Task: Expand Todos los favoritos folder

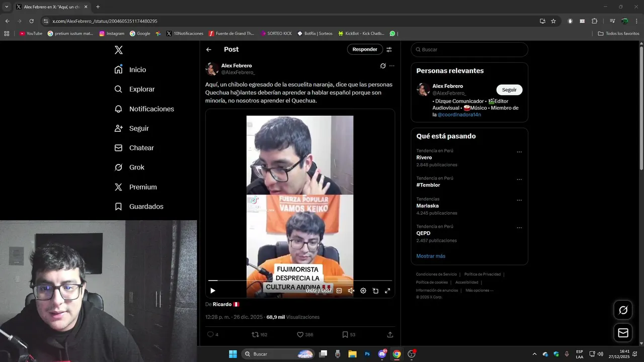Action: (x=618, y=34)
